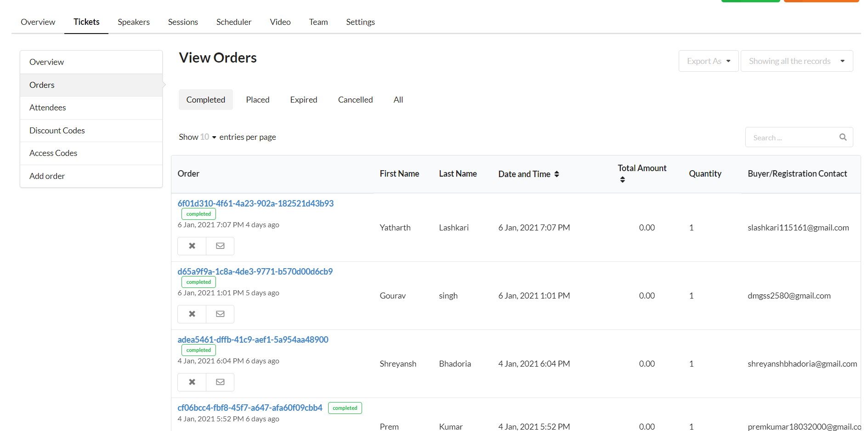Cancel order adea5461 with the X icon

[x=192, y=382]
